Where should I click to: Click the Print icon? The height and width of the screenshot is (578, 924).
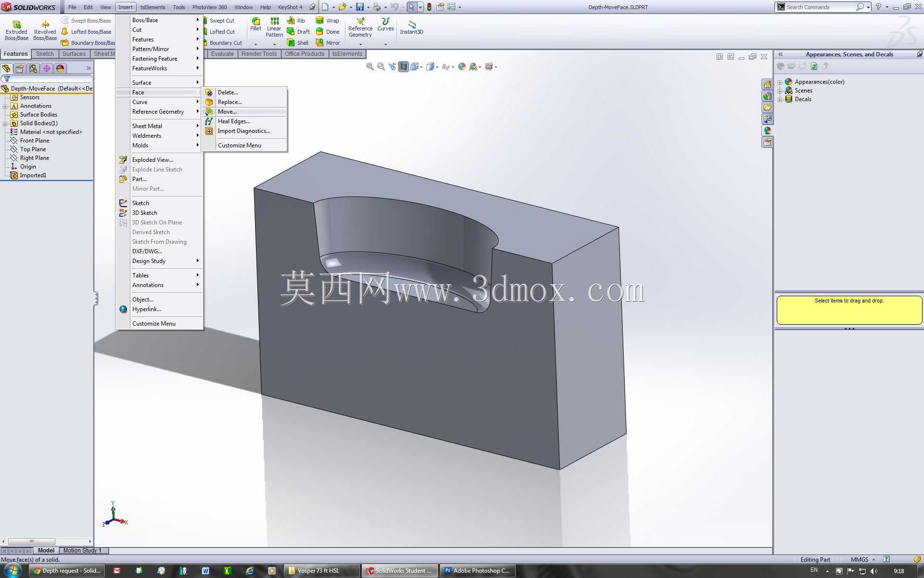click(377, 7)
